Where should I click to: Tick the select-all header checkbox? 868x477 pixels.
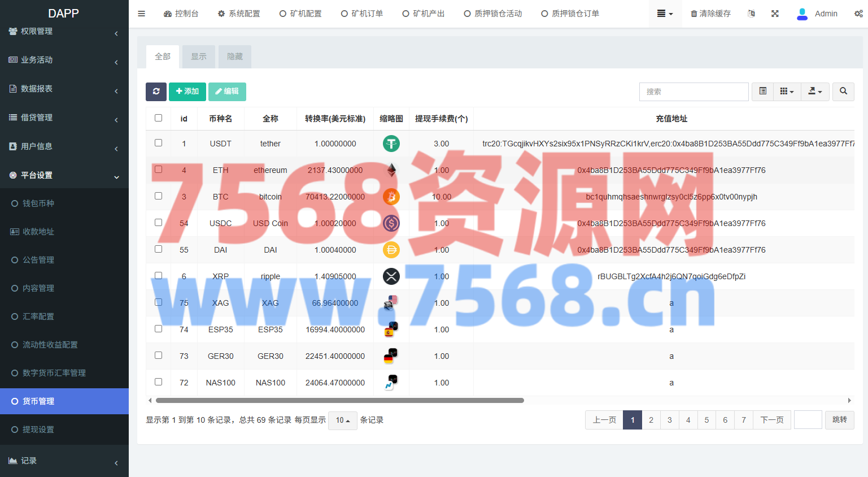click(x=158, y=118)
